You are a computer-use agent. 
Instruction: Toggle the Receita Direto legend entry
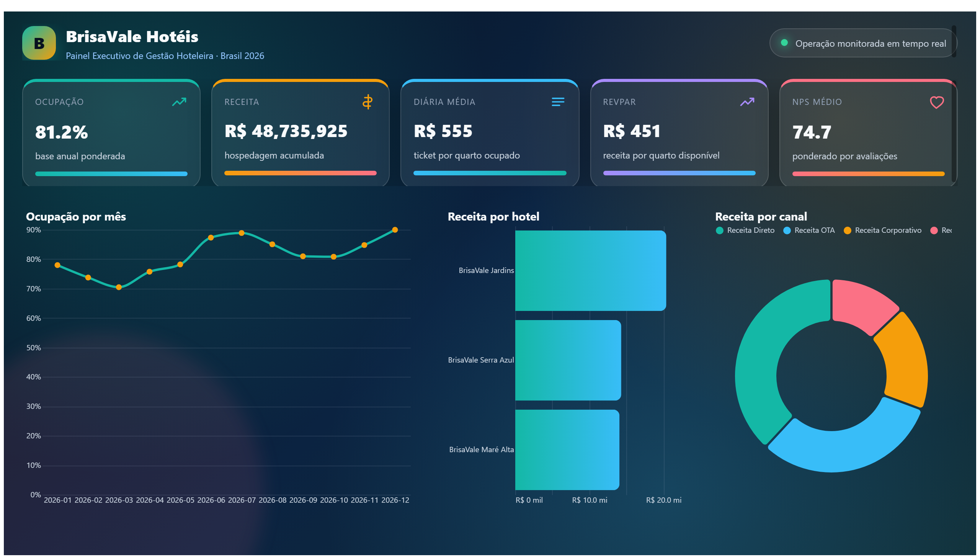[745, 230]
